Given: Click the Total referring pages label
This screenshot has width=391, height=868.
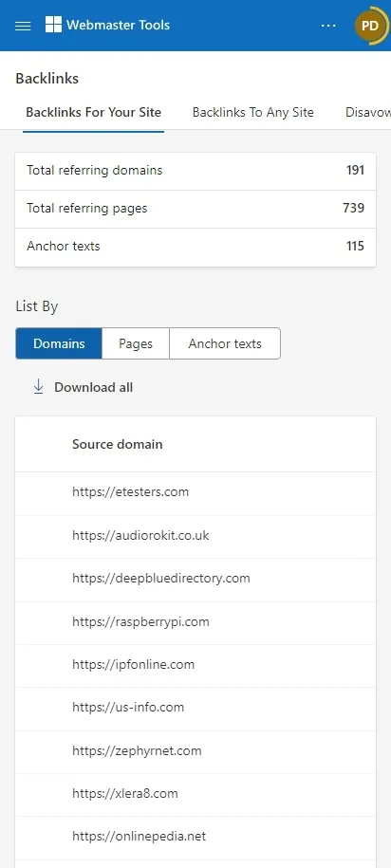Looking at the screenshot, I should click(87, 208).
